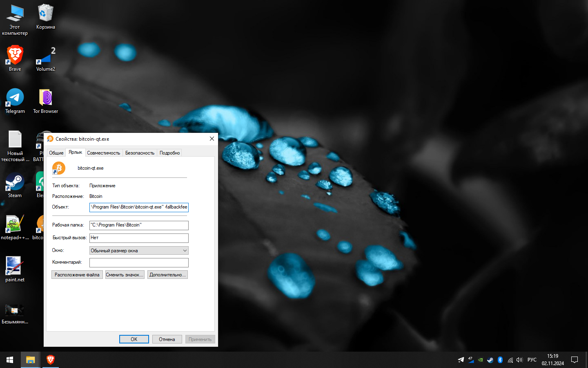Open Bluetooth tray icon
The width and height of the screenshot is (588, 368).
pyautogui.click(x=500, y=360)
